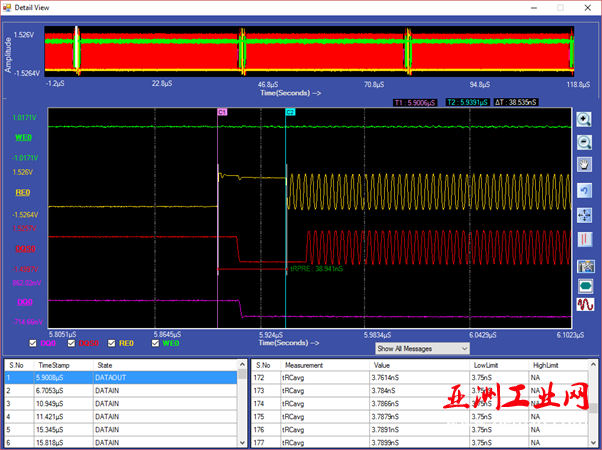Click the four-arrow fit-to-view icon
The image size is (602, 450).
(584, 215)
